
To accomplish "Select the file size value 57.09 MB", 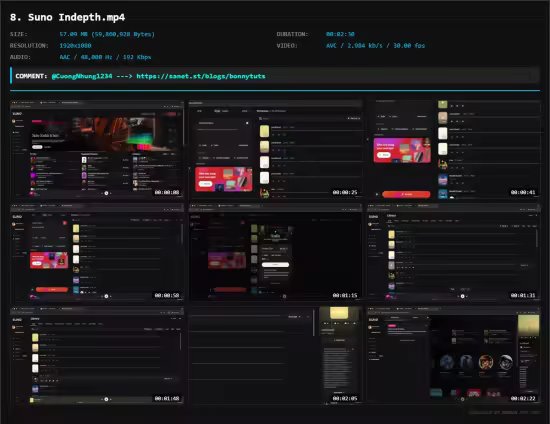I will click(x=107, y=34).
